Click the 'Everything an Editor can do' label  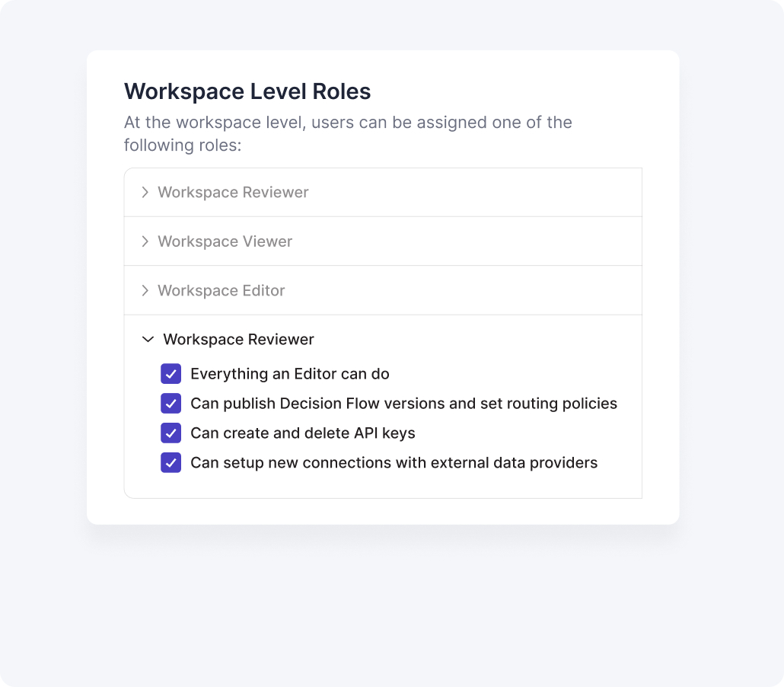pos(289,374)
